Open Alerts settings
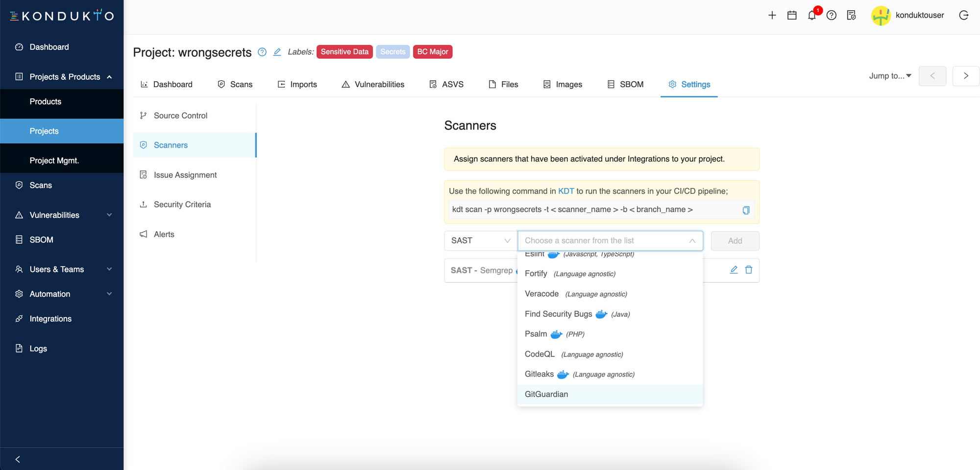This screenshot has height=470, width=980. point(195,234)
